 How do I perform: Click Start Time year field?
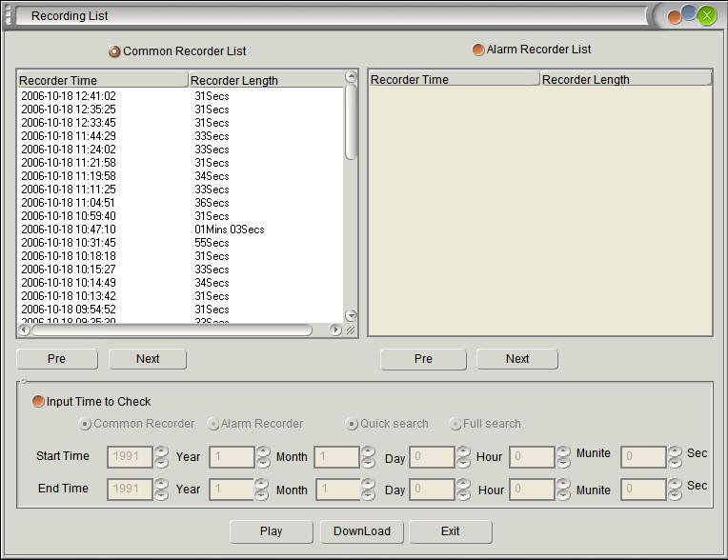130,457
